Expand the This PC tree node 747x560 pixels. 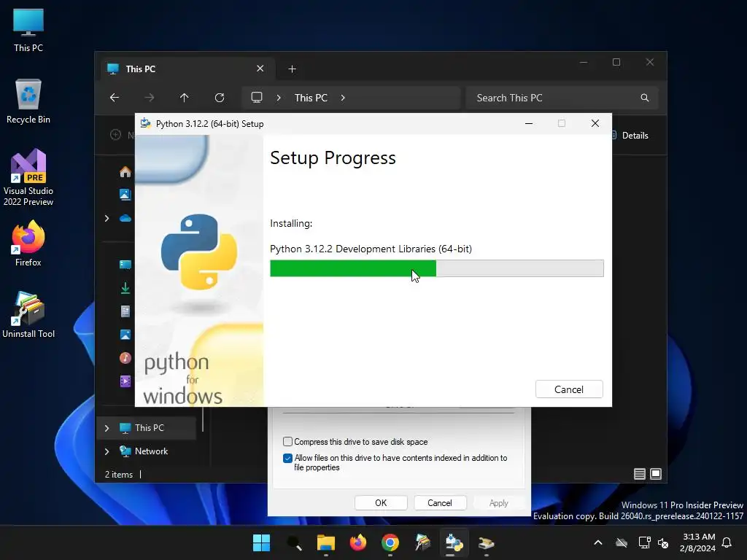click(x=107, y=428)
